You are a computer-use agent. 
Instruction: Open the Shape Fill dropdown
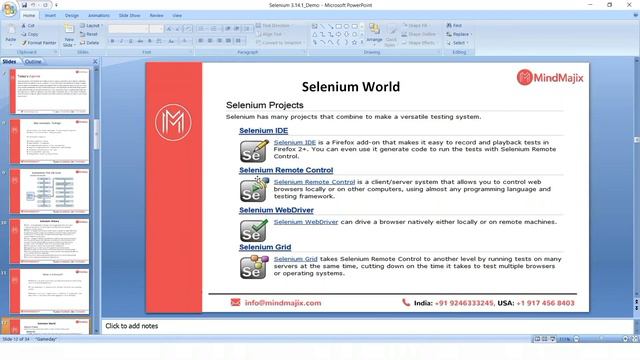click(416, 26)
